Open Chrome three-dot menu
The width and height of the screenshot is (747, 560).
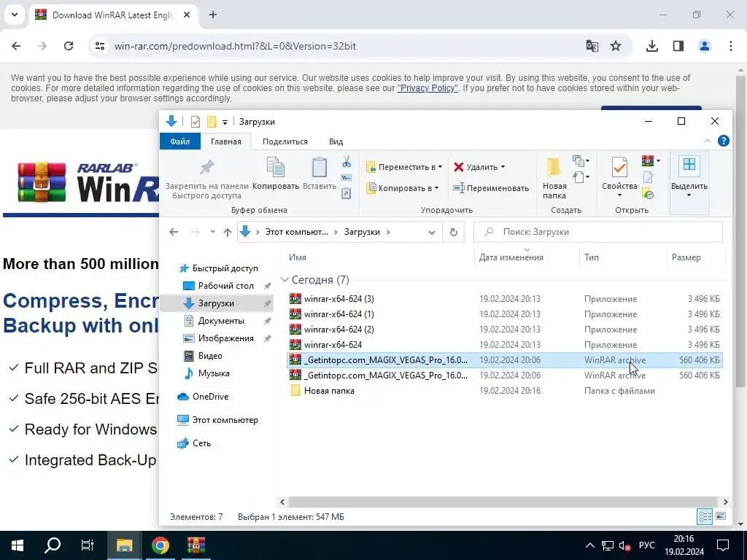pos(730,46)
